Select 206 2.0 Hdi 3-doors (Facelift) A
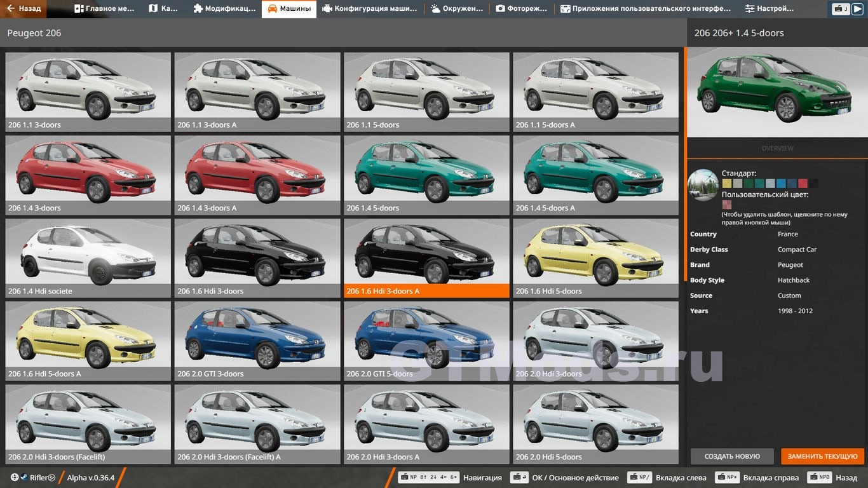This screenshot has width=868, height=488. 257,424
